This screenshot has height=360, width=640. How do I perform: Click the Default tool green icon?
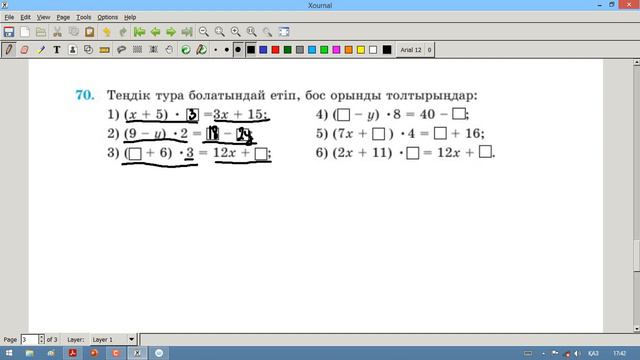tap(186, 50)
